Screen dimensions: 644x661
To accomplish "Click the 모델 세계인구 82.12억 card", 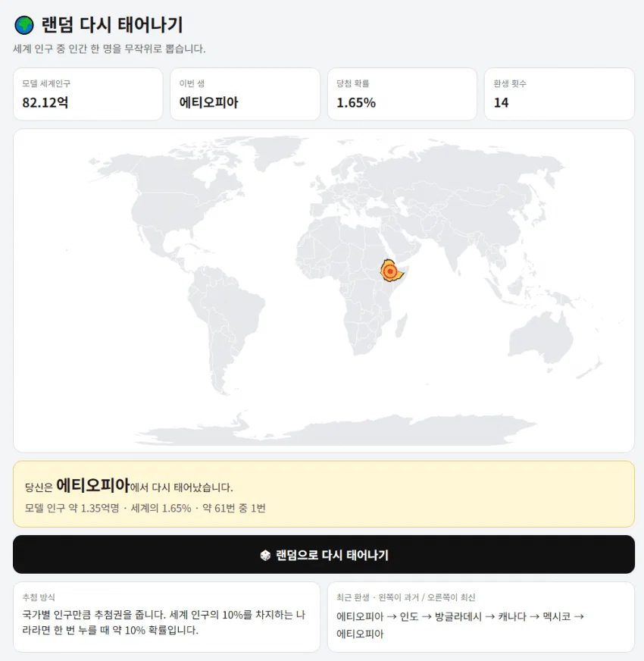I will pyautogui.click(x=88, y=94).
